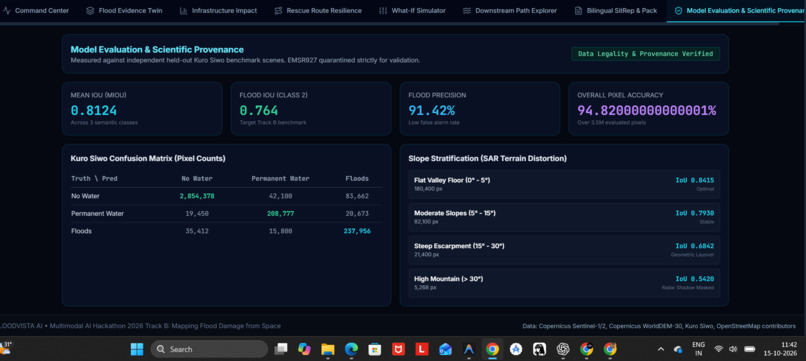Click Slope Stratification (SAR Terrain Distortion) heading
Screen dimensions: 806x361
tap(487, 158)
